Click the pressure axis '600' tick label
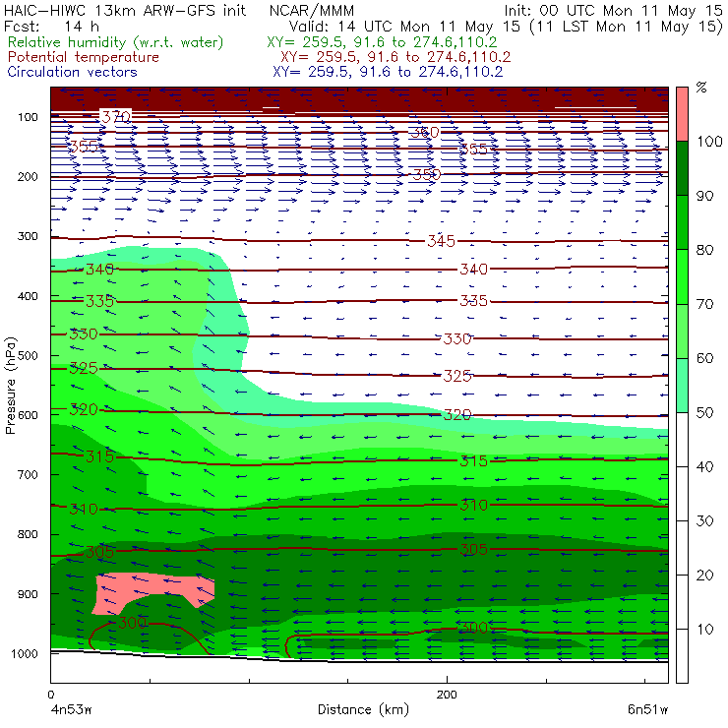The width and height of the screenshot is (728, 728). 28,414
